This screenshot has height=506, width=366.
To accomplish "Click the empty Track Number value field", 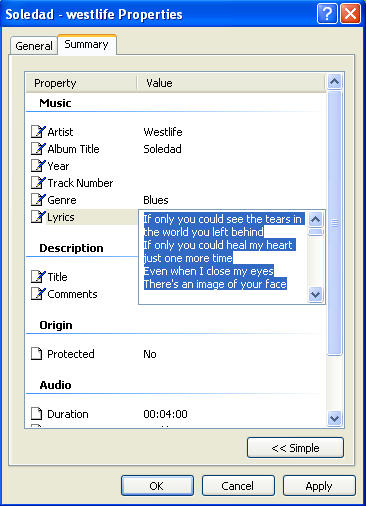I will point(231,183).
